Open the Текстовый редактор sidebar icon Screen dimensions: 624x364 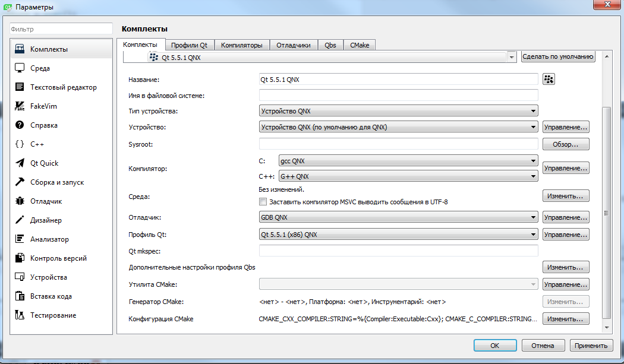coord(20,87)
